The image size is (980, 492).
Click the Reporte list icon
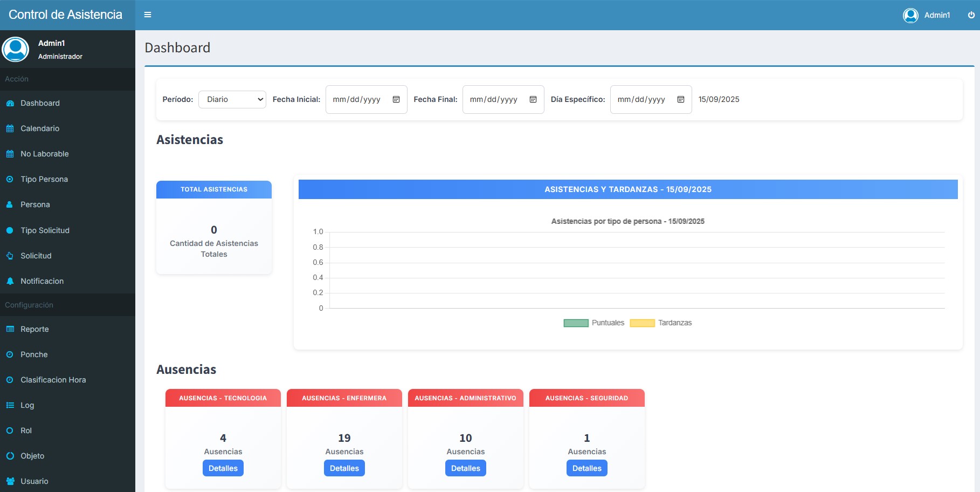click(10, 329)
